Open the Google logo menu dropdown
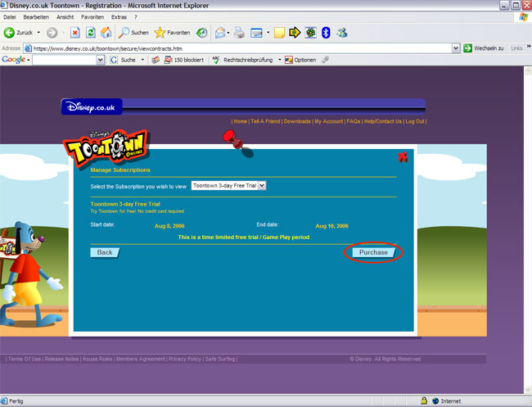This screenshot has width=532, height=407. (29, 60)
